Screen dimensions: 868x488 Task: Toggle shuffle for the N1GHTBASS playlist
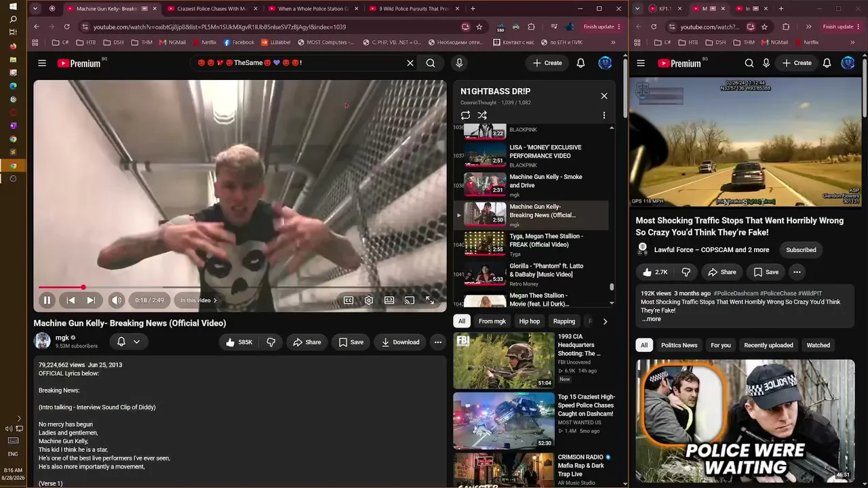click(x=482, y=116)
